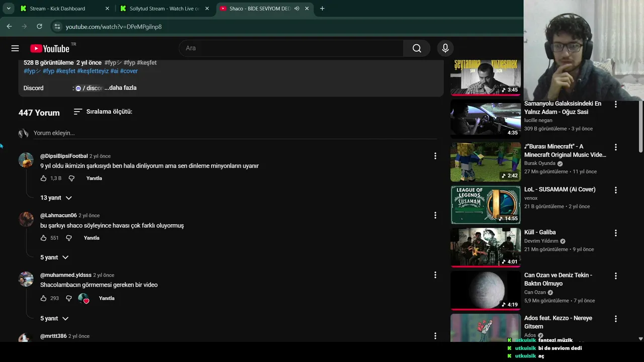Expand the 5 yanıt replies under @Lahmacun06
Screen dimensions: 644x362
54,257
